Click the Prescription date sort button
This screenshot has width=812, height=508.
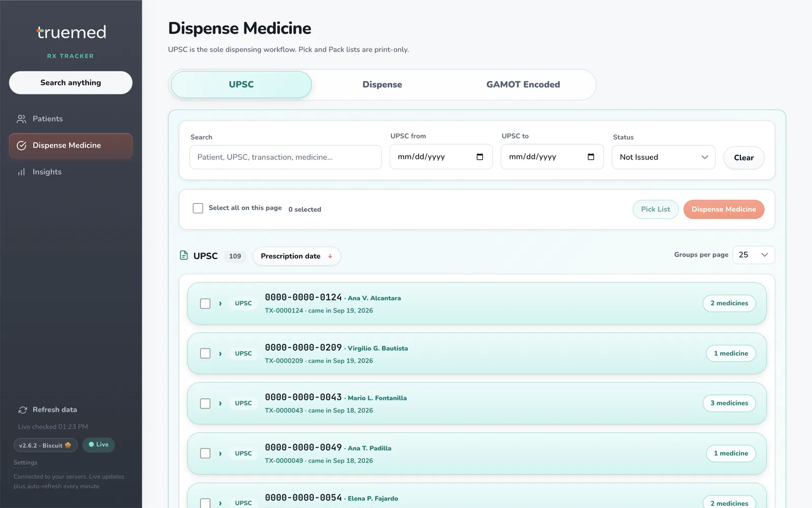pos(296,256)
